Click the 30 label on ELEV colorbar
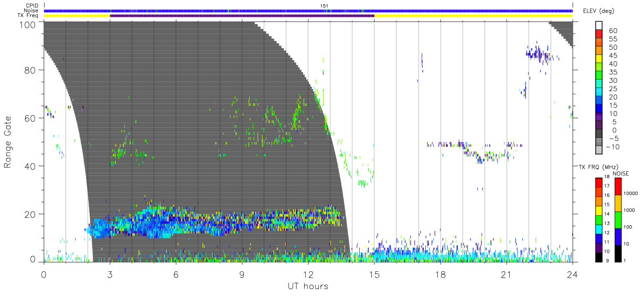644x297 pixels. click(x=613, y=81)
